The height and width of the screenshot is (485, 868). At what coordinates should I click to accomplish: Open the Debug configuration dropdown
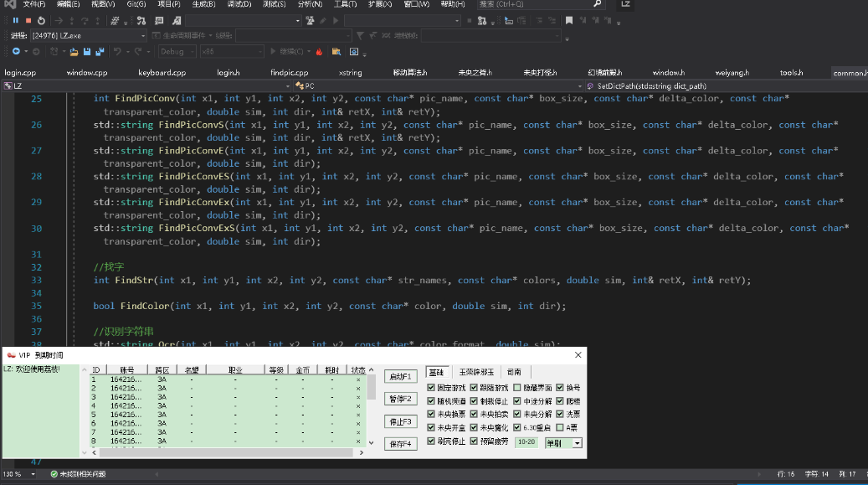(177, 52)
